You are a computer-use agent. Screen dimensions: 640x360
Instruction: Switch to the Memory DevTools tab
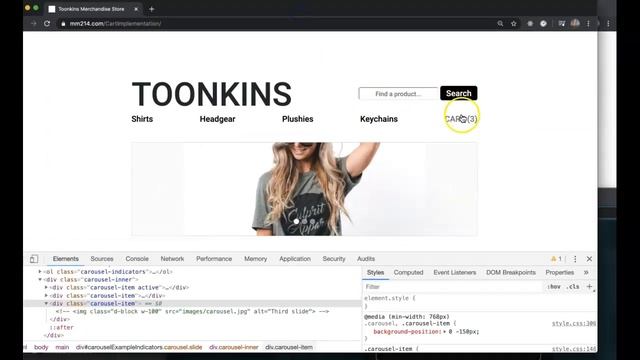[x=255, y=259]
